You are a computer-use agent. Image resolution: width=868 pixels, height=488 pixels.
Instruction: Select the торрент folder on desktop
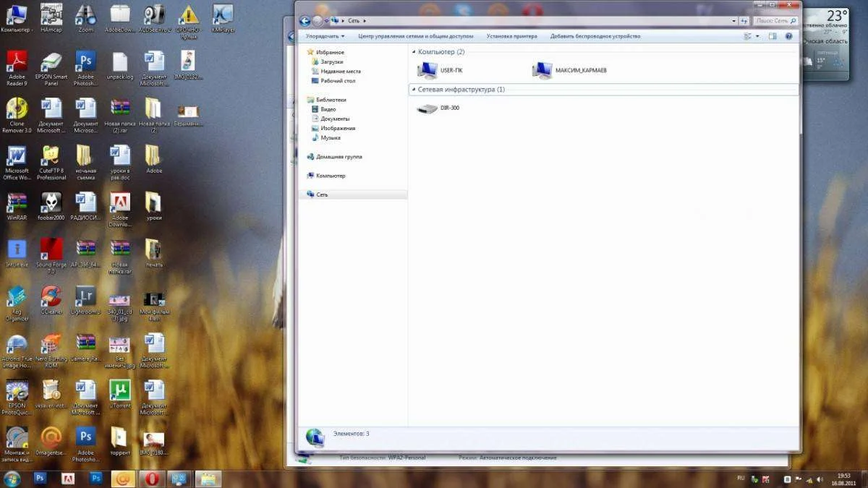pos(120,441)
